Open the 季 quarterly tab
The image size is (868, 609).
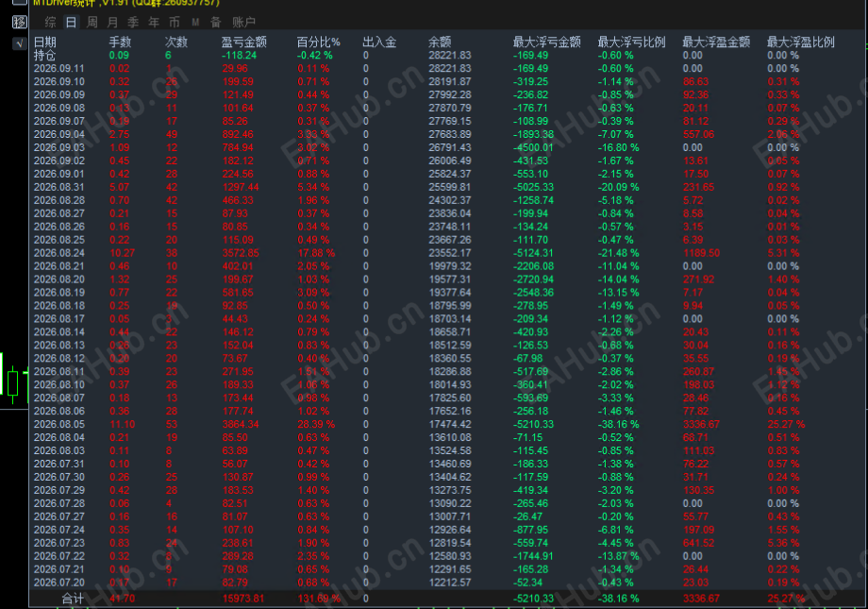pos(133,22)
